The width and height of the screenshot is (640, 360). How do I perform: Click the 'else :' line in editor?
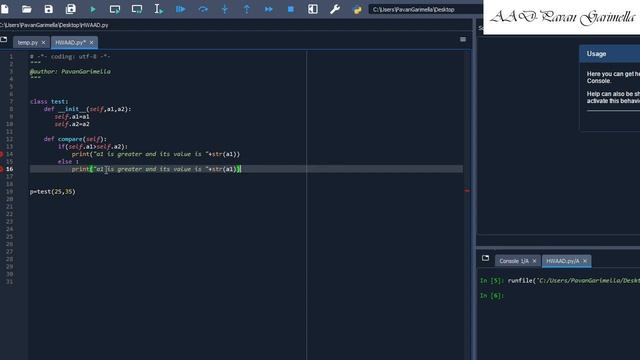click(x=68, y=162)
